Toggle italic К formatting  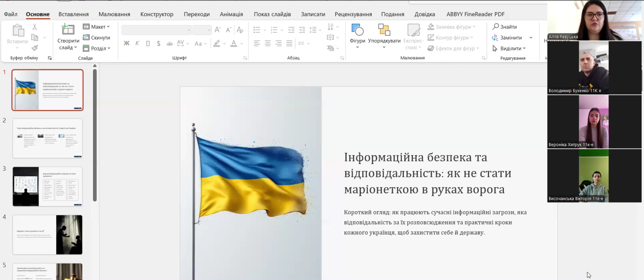click(137, 44)
